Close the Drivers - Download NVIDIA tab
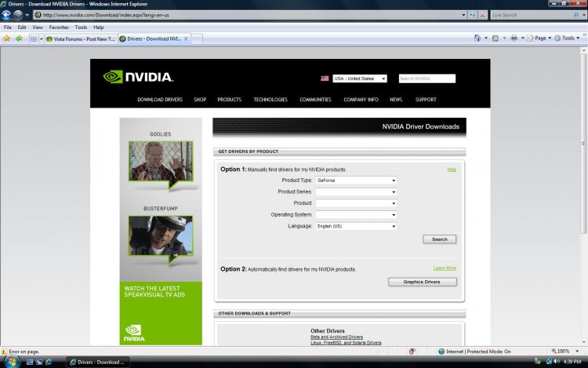 [x=186, y=38]
